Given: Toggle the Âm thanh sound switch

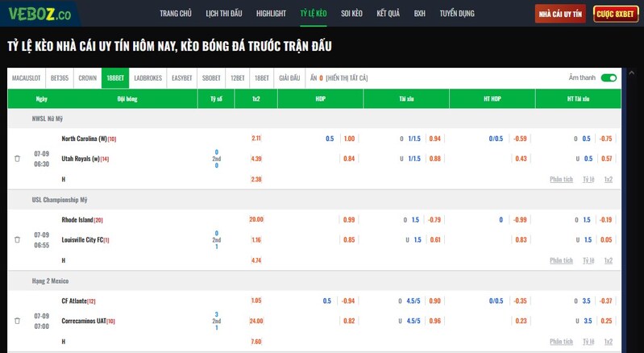Looking at the screenshot, I should 609,78.
